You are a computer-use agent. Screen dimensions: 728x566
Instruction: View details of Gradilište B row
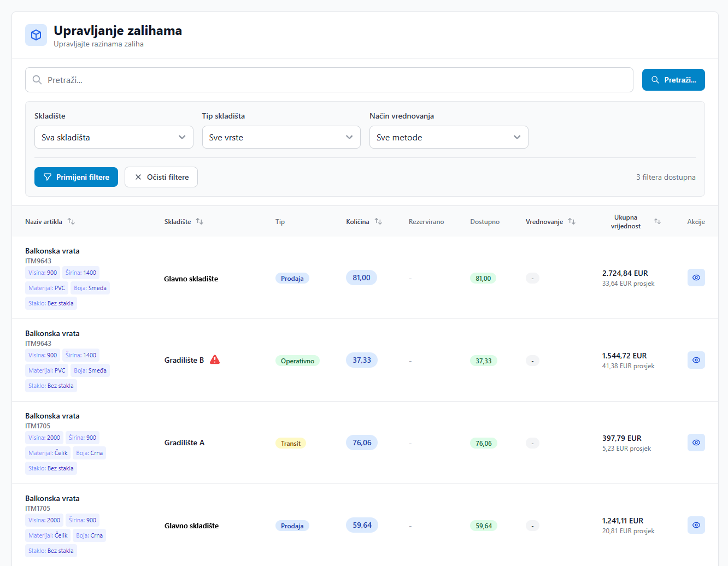click(x=696, y=360)
